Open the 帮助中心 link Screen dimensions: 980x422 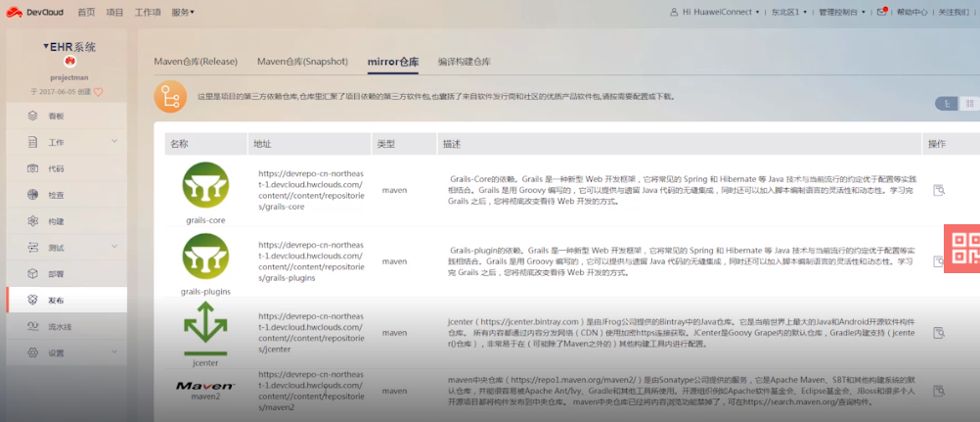(x=912, y=12)
